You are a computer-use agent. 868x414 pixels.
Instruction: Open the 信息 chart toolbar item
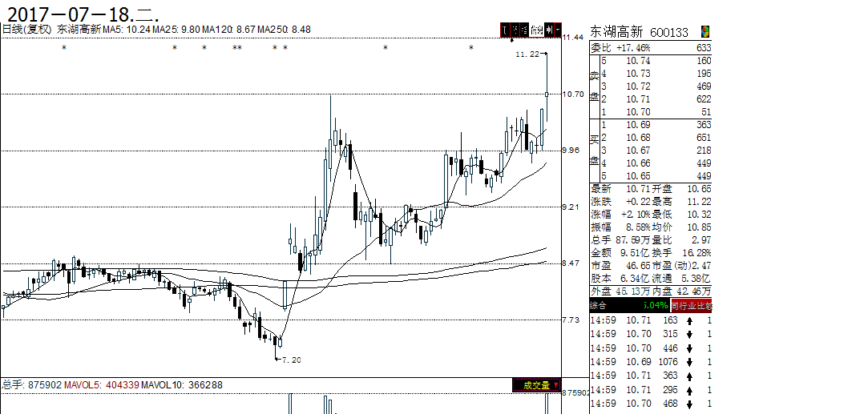536,30
